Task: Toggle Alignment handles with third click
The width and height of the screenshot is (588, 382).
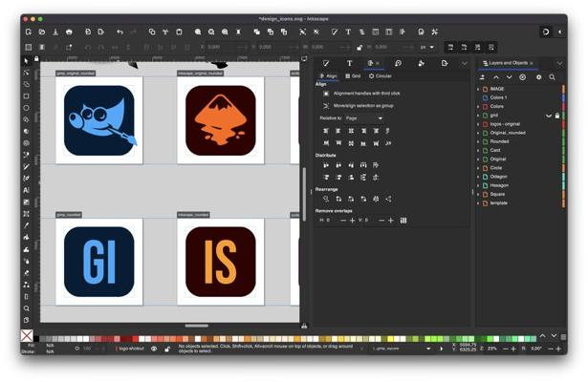Action: [326, 94]
